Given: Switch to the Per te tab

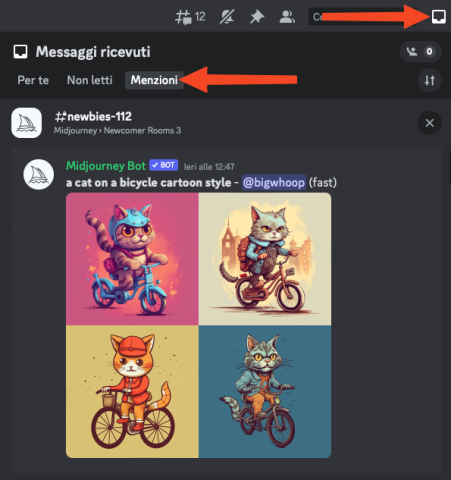Looking at the screenshot, I should (x=33, y=80).
